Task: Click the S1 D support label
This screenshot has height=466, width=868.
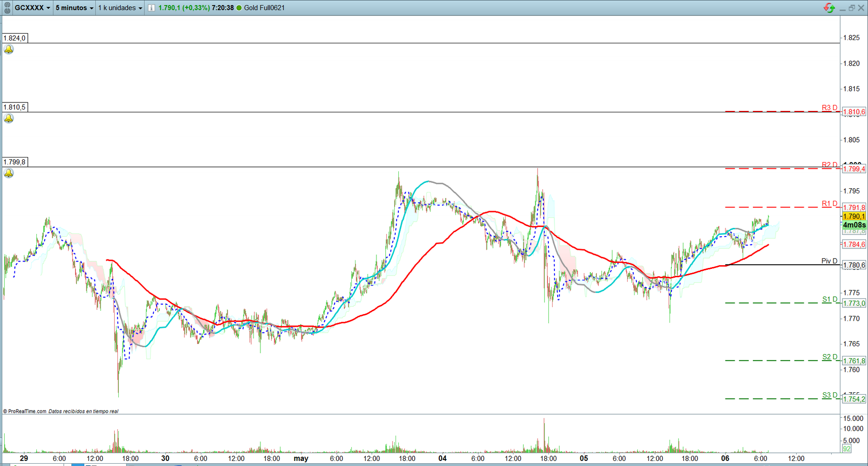Action: [830, 299]
